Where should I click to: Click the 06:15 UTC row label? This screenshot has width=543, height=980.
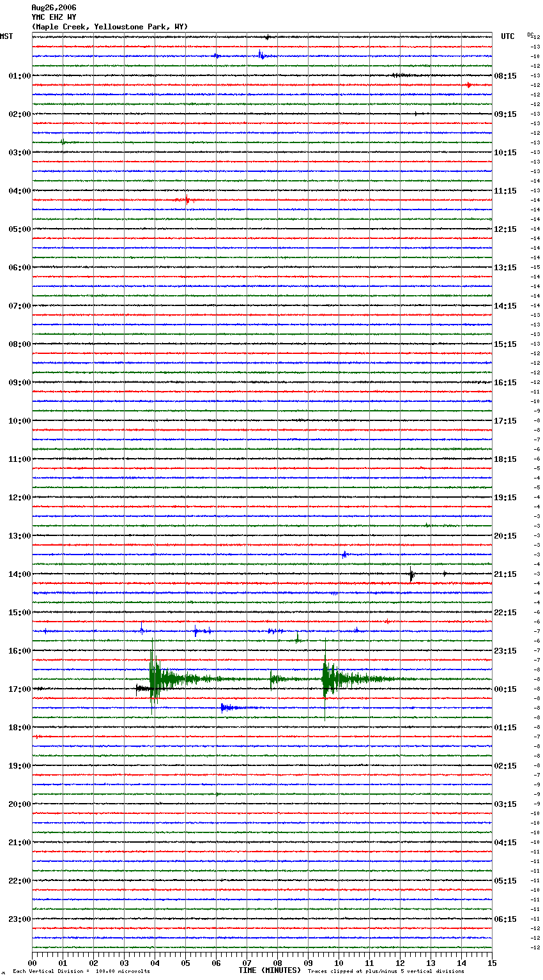(x=505, y=919)
